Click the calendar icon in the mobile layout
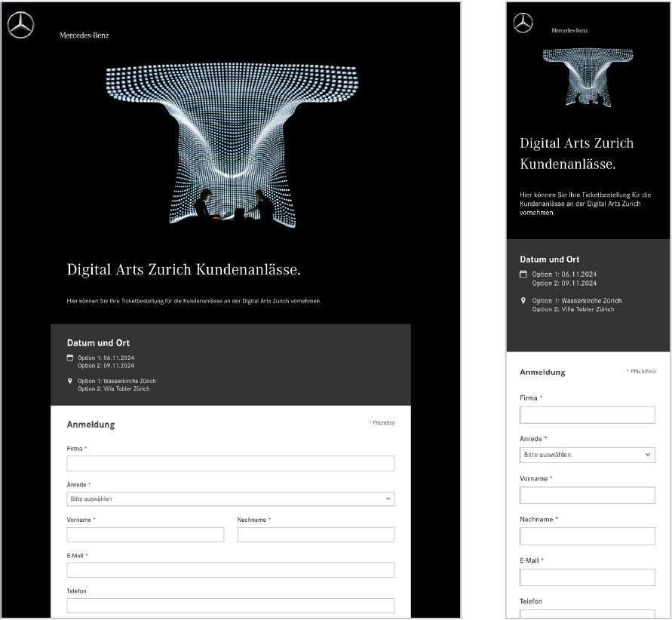 click(523, 273)
